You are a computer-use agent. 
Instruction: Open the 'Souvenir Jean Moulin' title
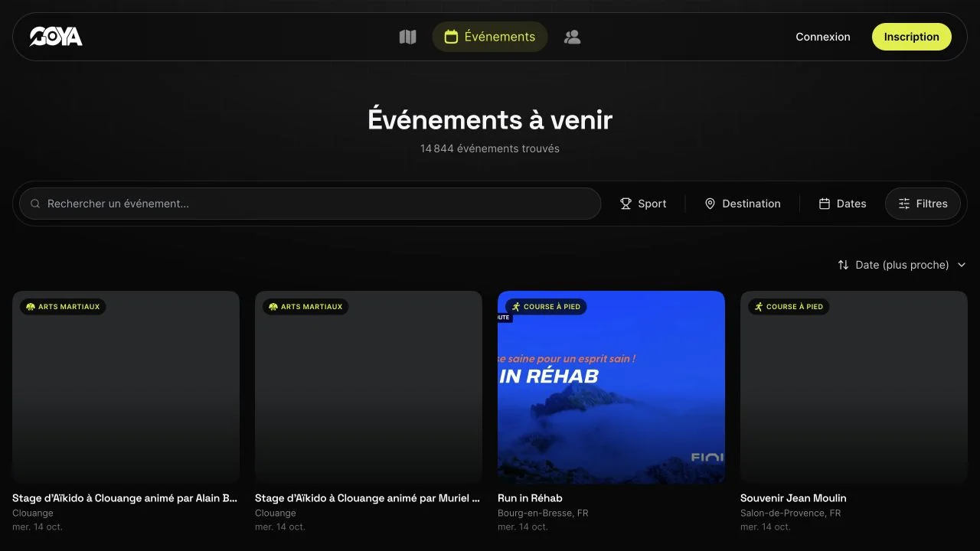tap(793, 498)
